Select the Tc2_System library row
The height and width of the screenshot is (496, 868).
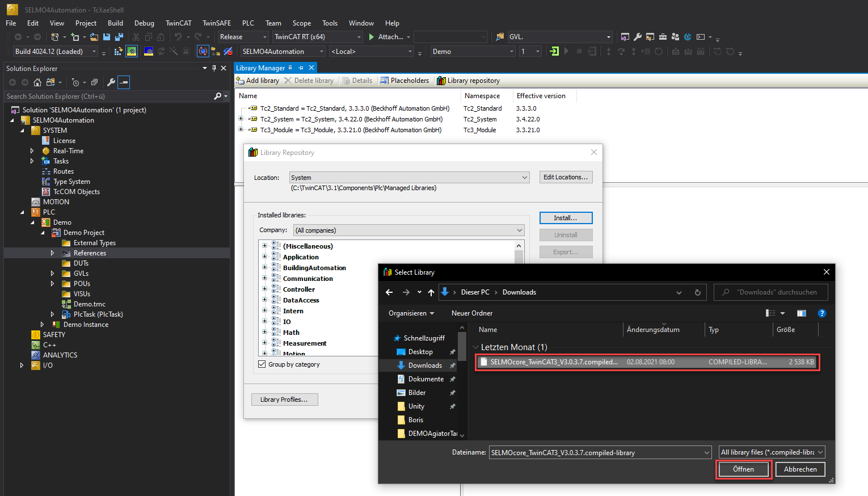point(352,119)
